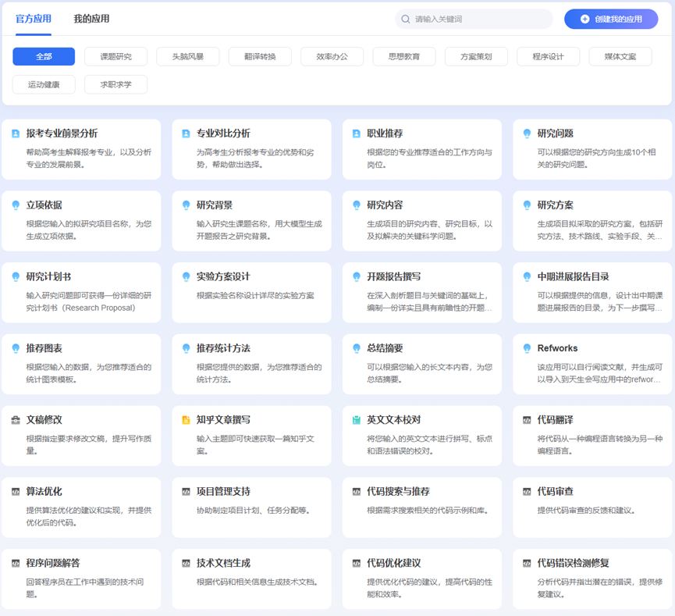Screen dimensions: 675x616
Task: Click the lightbulb icon beside 实验方案设计
Action: (x=186, y=276)
